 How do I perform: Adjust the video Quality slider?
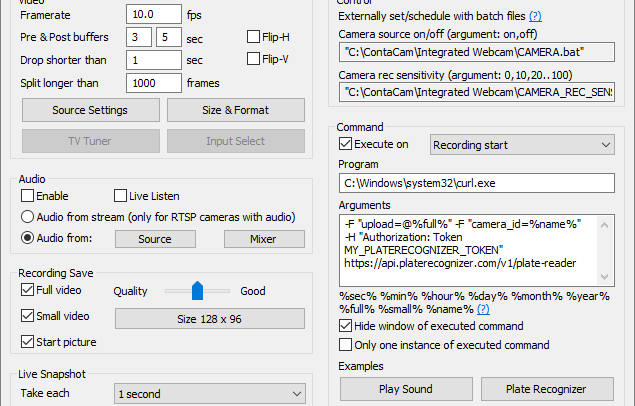tap(197, 291)
